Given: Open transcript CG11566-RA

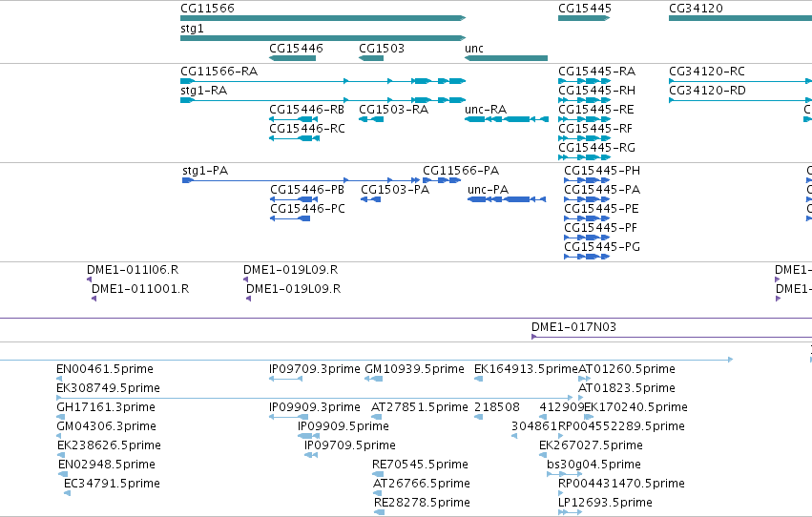Looking at the screenshot, I should (323, 81).
